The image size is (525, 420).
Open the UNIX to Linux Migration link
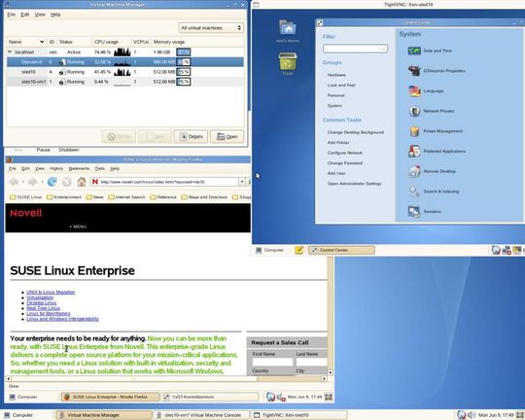pos(51,292)
